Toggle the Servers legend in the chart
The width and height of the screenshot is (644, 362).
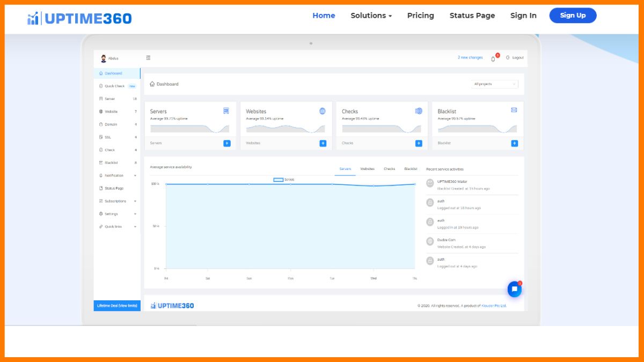tap(284, 180)
